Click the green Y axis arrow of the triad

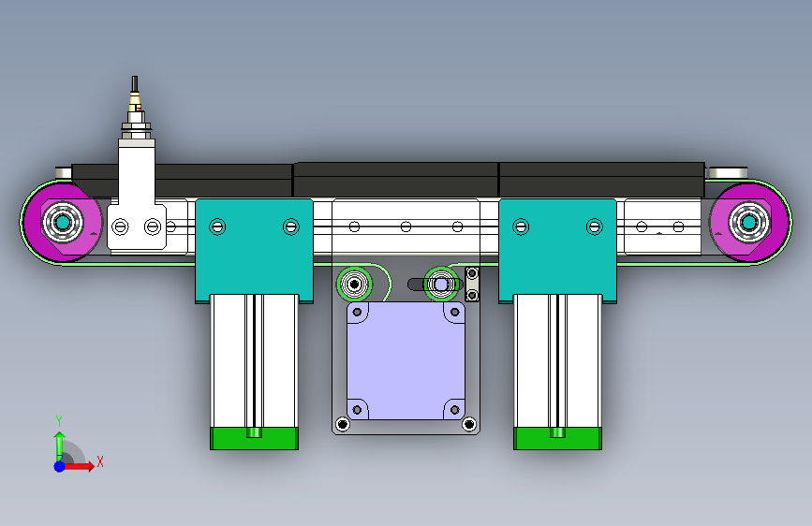tap(59, 446)
